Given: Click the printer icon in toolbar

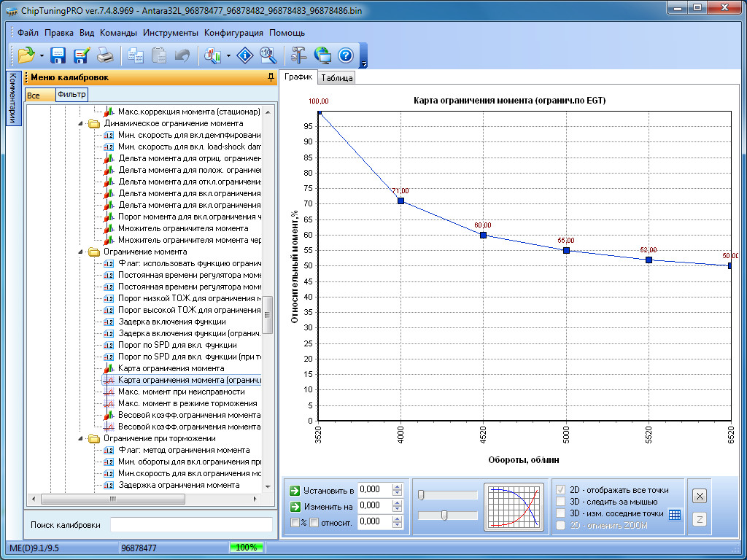Looking at the screenshot, I should [105, 55].
